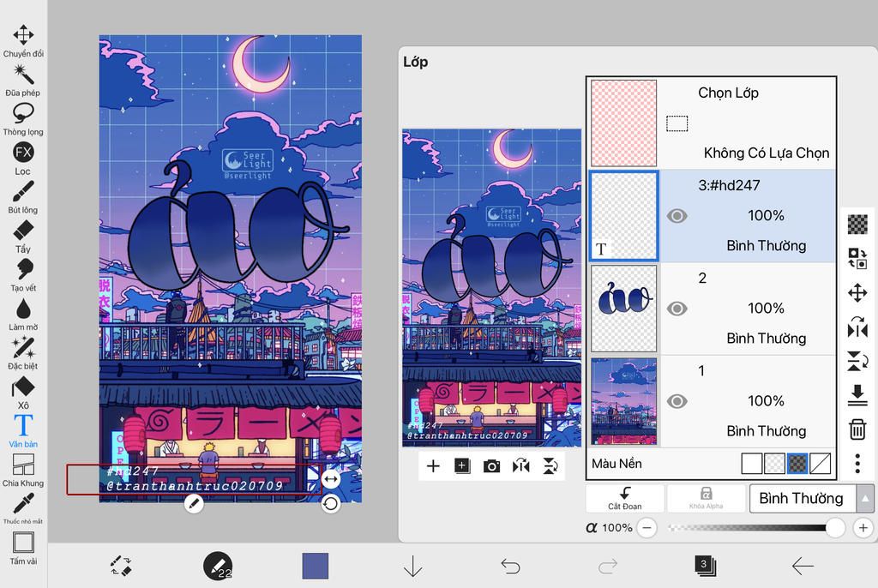Open Bình Thường blend mode dropdown
Image resolution: width=878 pixels, height=588 pixels.
tap(803, 498)
